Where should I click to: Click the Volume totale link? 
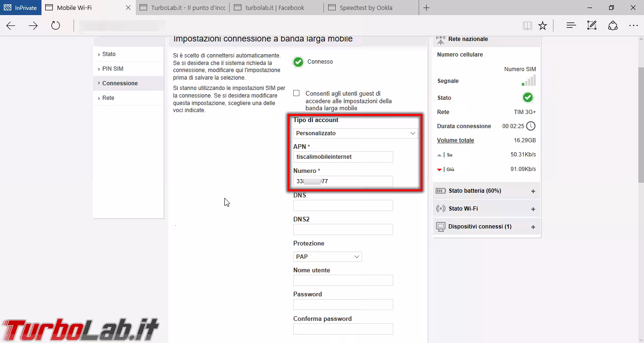pyautogui.click(x=455, y=140)
